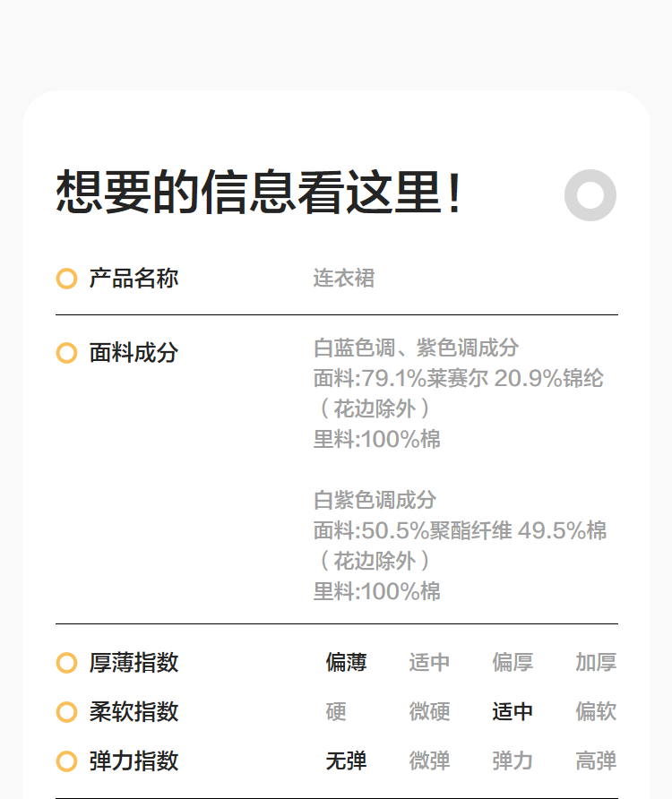Click the 白紫色调成分 text

(x=375, y=500)
